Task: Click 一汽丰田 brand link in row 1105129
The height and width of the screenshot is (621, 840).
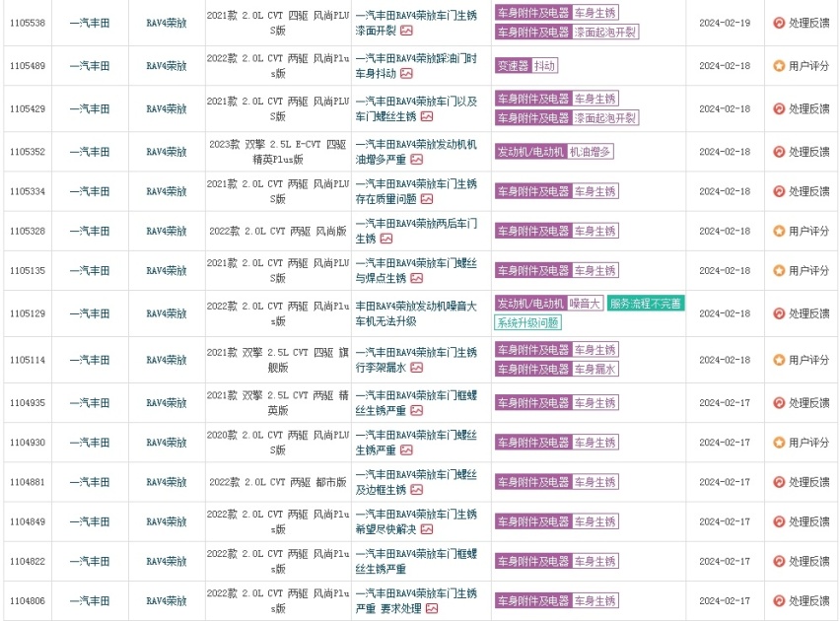Action: (x=90, y=313)
